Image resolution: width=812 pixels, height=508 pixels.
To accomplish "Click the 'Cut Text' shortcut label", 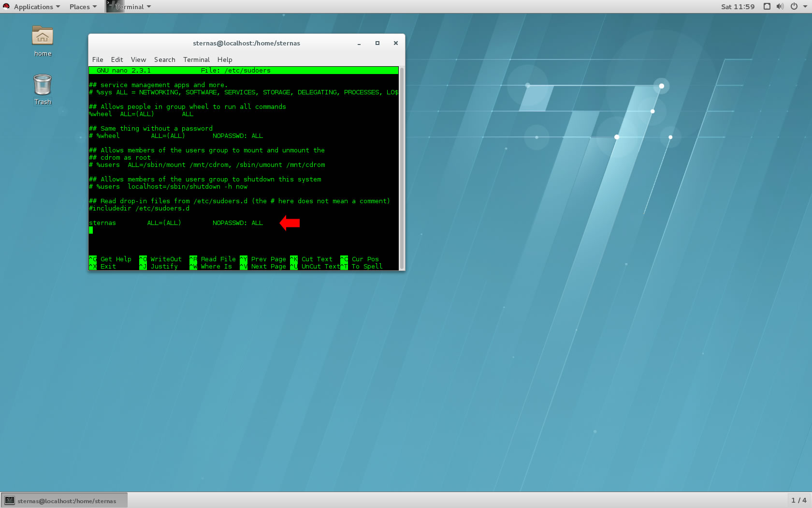I will pos(317,259).
